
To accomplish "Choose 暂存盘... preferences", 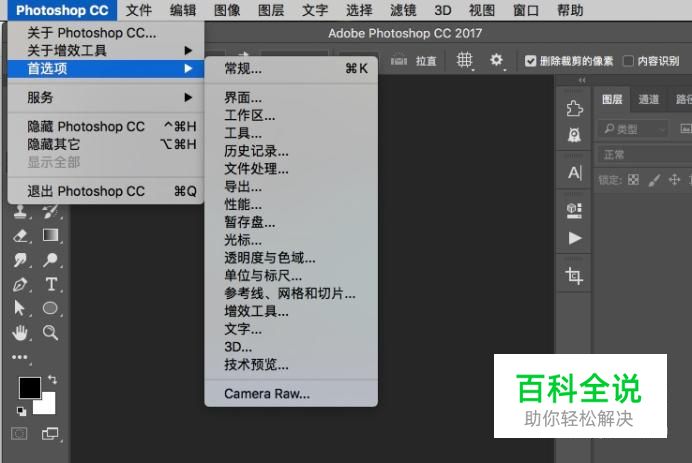I will pyautogui.click(x=291, y=222).
